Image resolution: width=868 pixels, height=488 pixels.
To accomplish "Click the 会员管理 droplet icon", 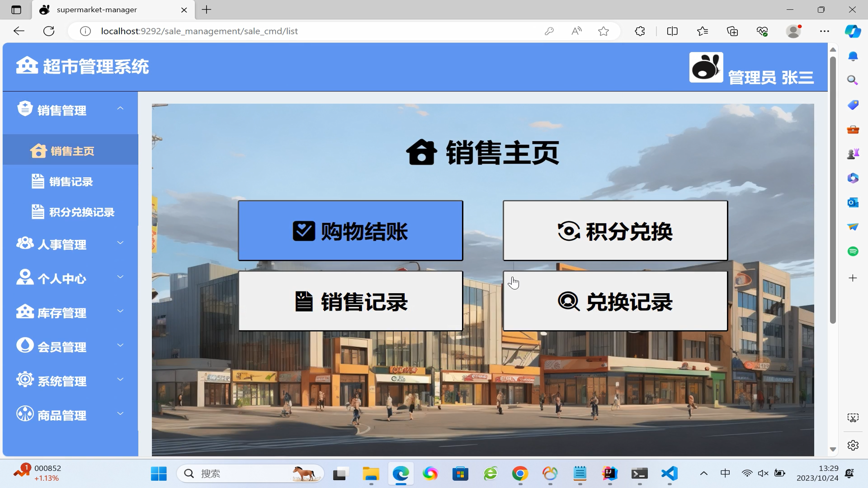I will [x=24, y=346].
